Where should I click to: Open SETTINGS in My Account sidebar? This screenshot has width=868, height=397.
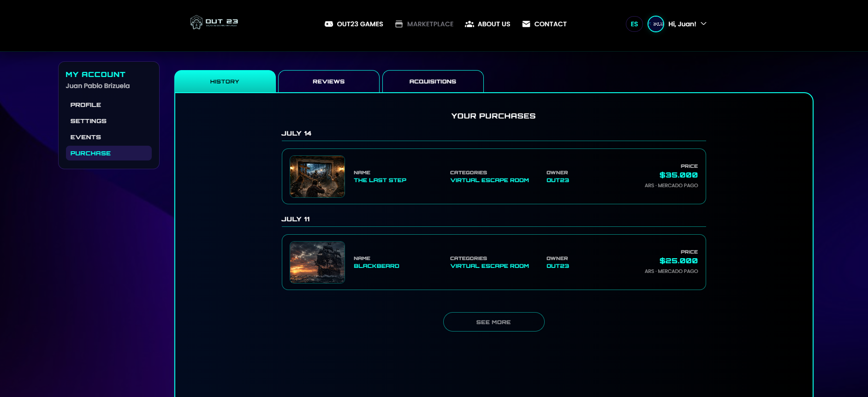109,121
